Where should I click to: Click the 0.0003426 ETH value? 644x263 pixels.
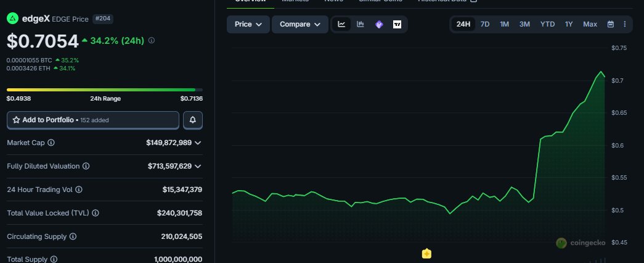(x=28, y=69)
